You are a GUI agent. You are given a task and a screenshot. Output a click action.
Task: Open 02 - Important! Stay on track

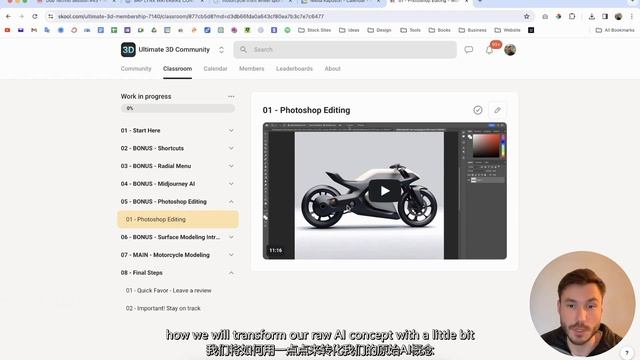click(163, 308)
